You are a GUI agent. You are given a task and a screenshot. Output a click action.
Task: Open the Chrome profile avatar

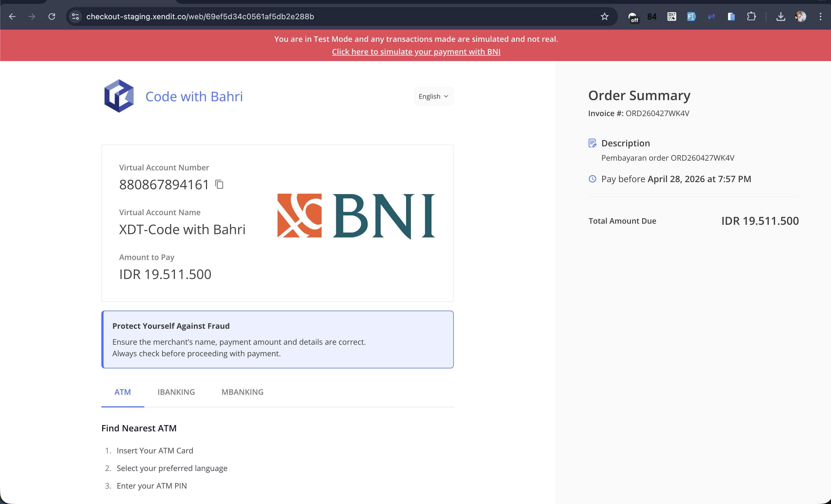(x=801, y=17)
